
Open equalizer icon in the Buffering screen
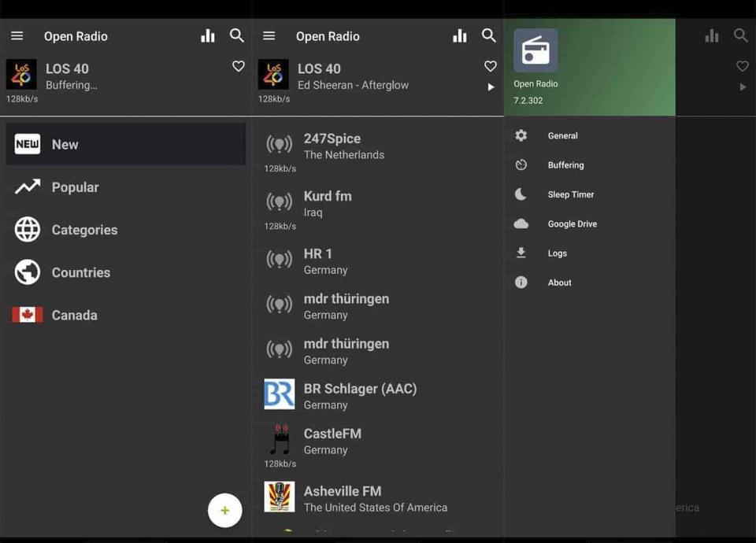pos(208,35)
